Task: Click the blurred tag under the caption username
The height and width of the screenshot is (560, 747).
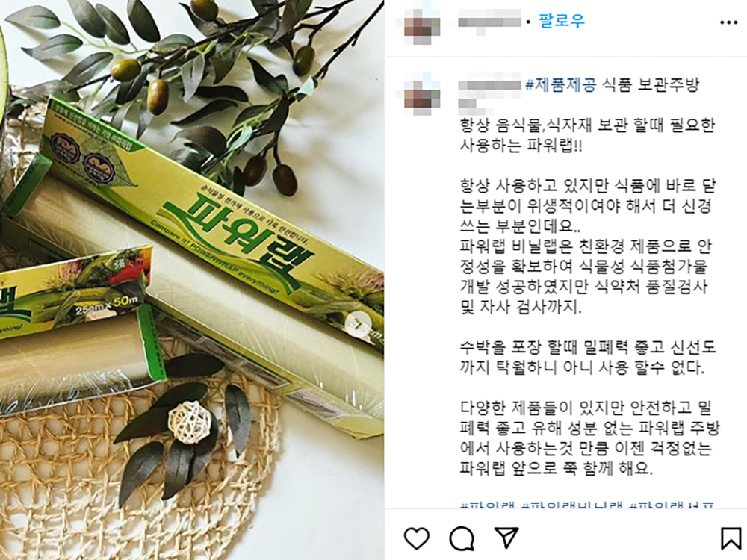Action: point(467,103)
